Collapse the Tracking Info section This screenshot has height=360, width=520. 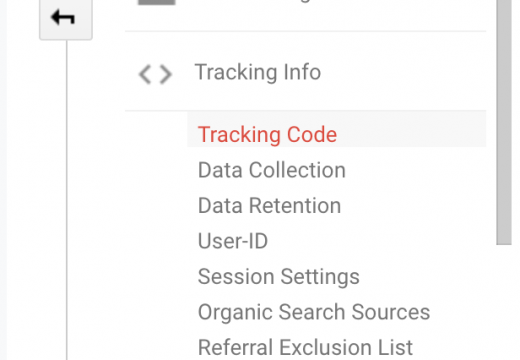(305, 71)
